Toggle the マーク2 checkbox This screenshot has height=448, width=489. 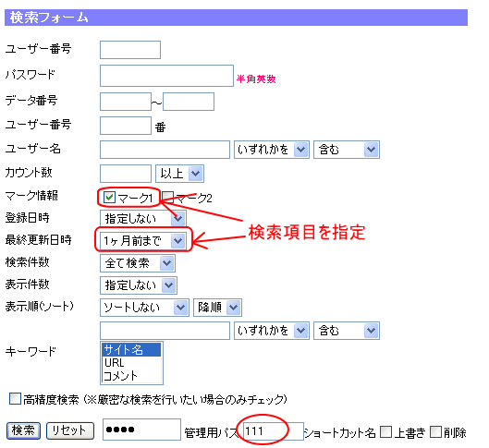point(167,197)
